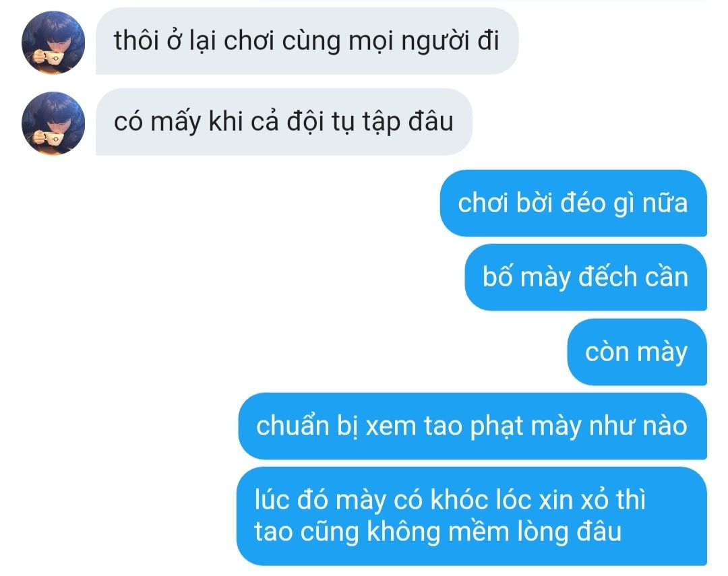
Task: Tap the 'chuẩn bị xem tao phạt mày' message
Action: click(x=473, y=426)
